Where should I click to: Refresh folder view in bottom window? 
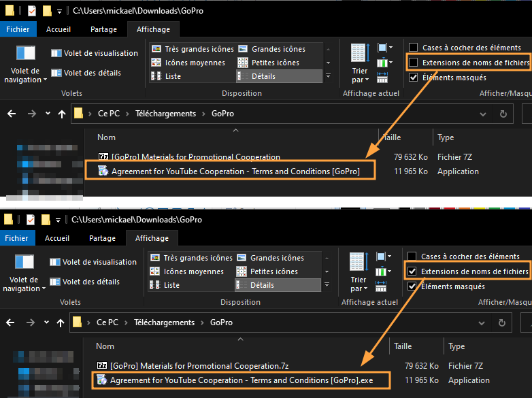tap(502, 323)
